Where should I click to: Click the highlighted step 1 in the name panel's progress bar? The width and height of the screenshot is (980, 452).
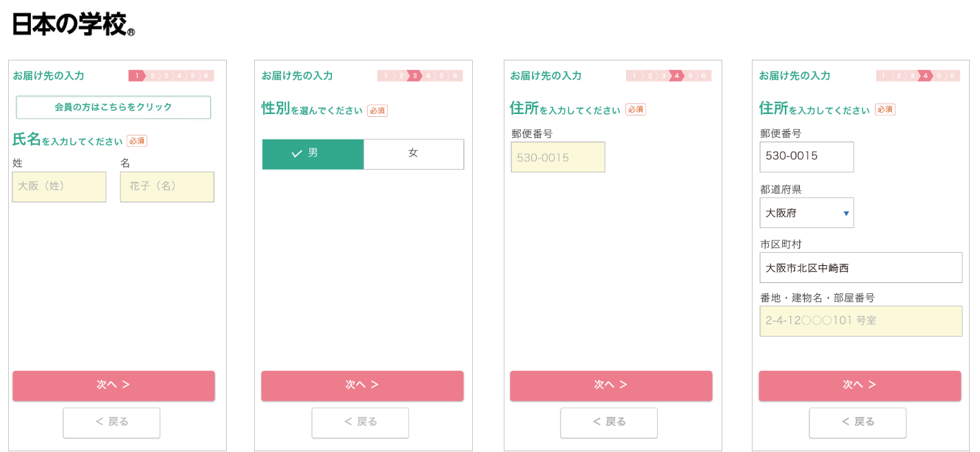click(137, 76)
